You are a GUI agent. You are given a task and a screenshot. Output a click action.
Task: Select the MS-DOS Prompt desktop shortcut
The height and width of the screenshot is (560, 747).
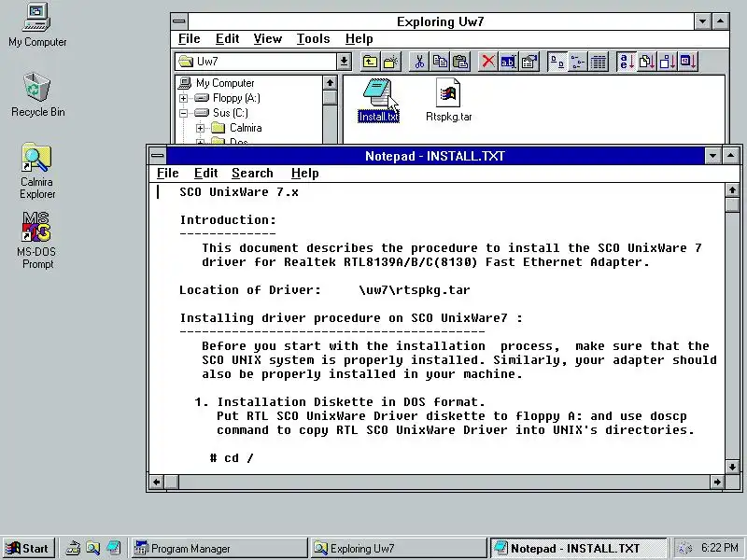(x=36, y=241)
